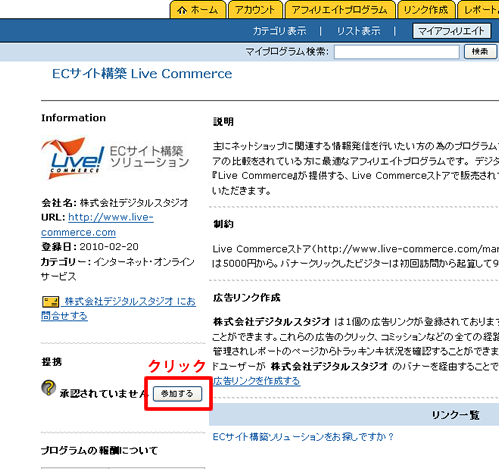Viewport: 499px width, 469px height.
Task: Open the レポート tab
Action: coord(479,10)
